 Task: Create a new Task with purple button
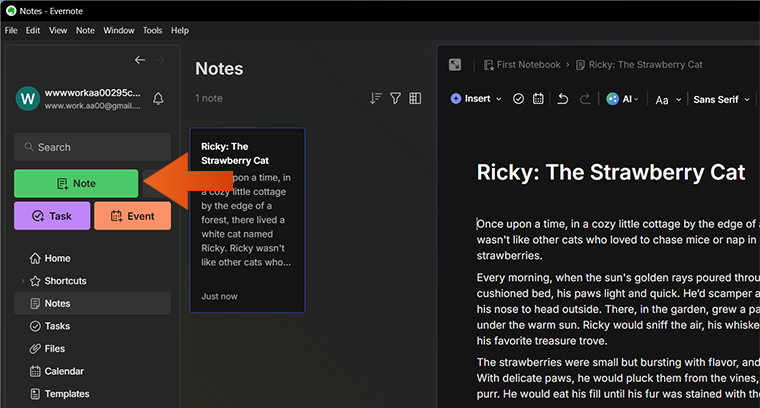(x=52, y=216)
